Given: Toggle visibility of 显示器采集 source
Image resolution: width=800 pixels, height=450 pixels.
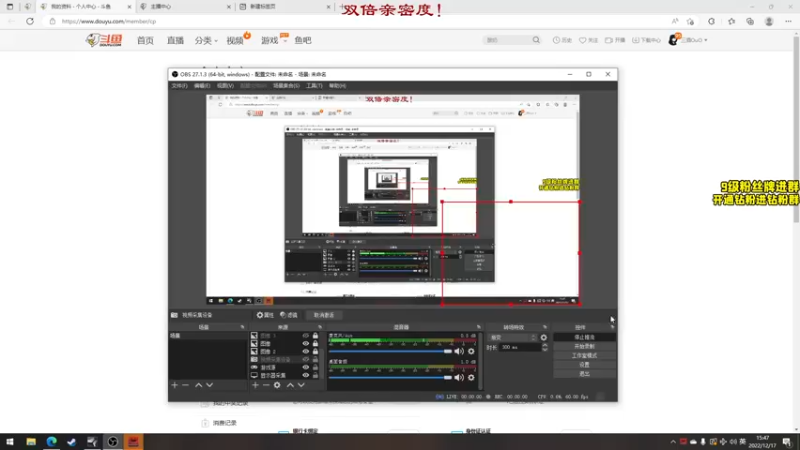Looking at the screenshot, I should tap(306, 375).
